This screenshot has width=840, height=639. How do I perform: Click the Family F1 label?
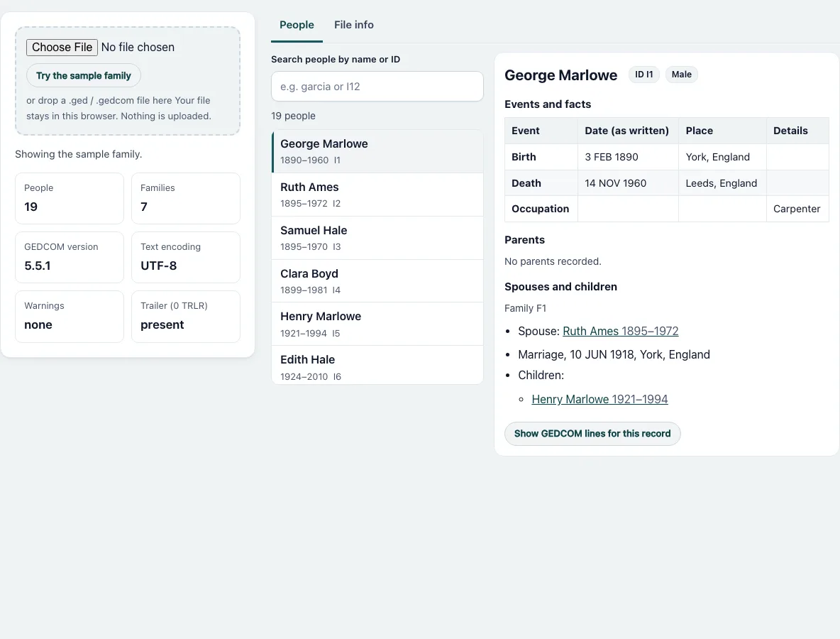point(525,308)
